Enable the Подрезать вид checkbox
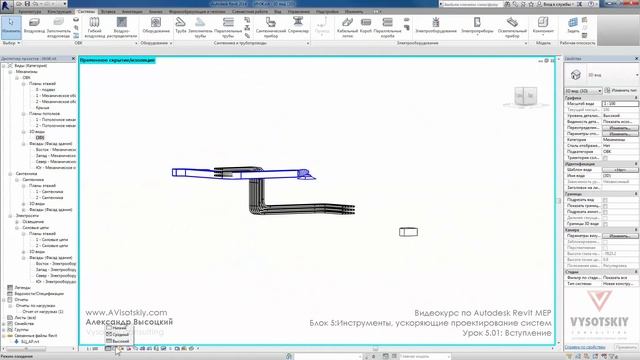Screen dimensions: 640x360 pos(605,200)
